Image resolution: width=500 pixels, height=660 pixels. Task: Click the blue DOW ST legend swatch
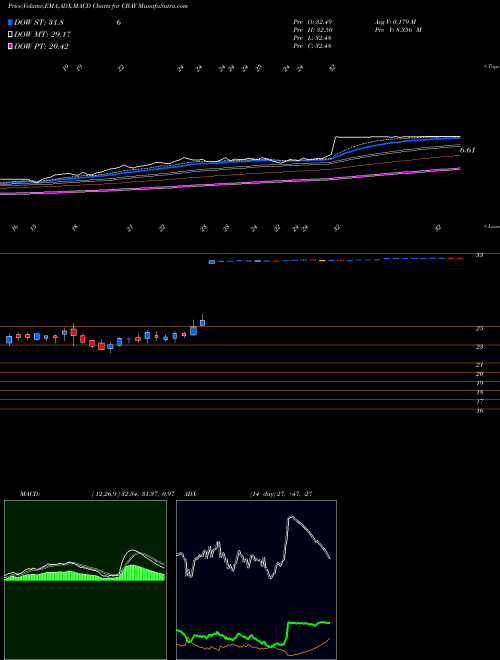coord(11,22)
